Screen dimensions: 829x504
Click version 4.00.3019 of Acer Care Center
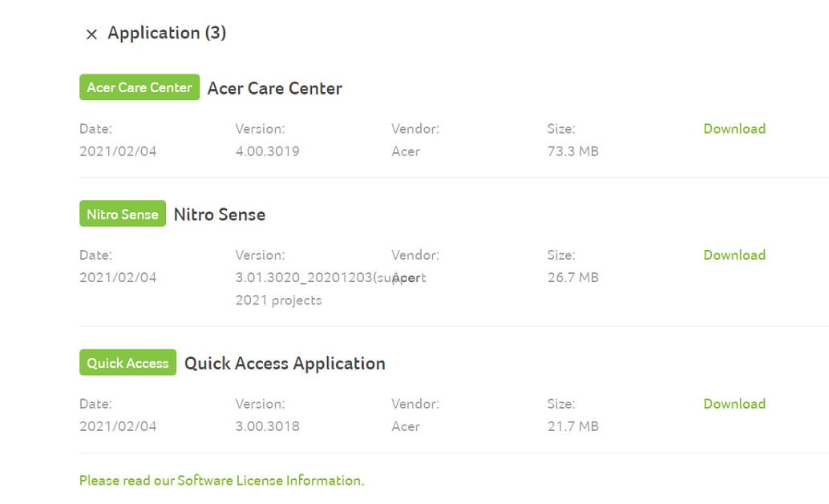coord(268,151)
